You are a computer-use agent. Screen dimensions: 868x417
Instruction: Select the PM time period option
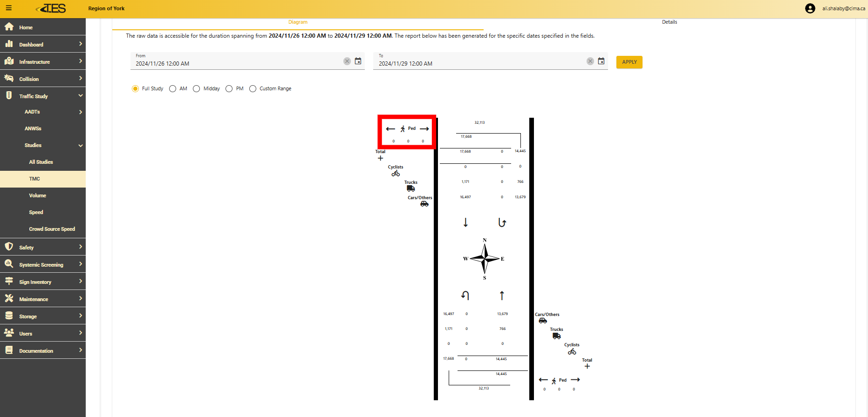pos(229,89)
